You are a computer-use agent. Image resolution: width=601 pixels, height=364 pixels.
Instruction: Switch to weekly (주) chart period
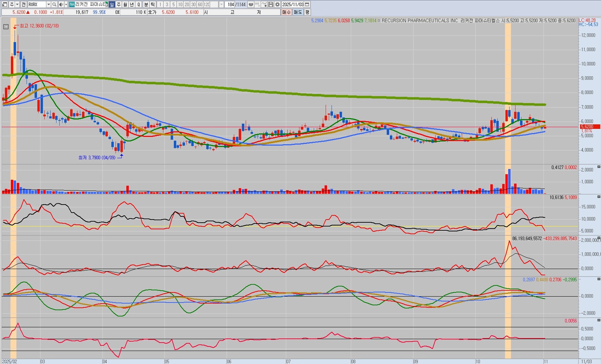point(119,4)
